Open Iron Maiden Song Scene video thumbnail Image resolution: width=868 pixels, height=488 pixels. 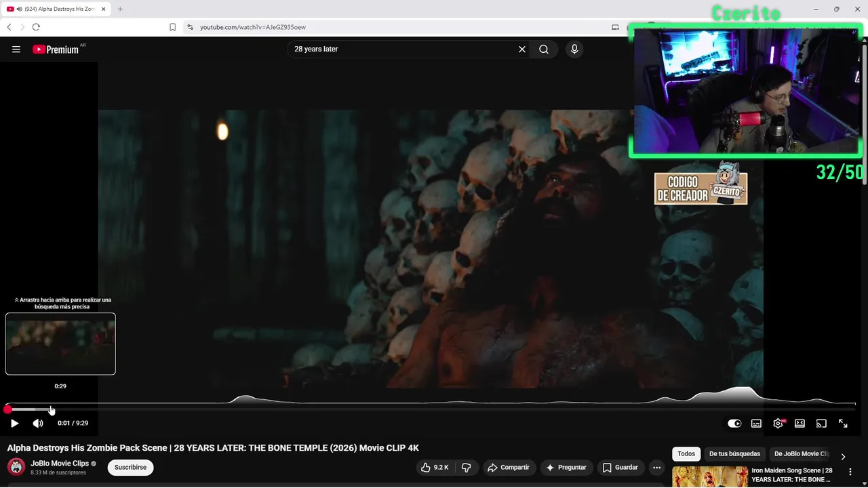(710, 477)
